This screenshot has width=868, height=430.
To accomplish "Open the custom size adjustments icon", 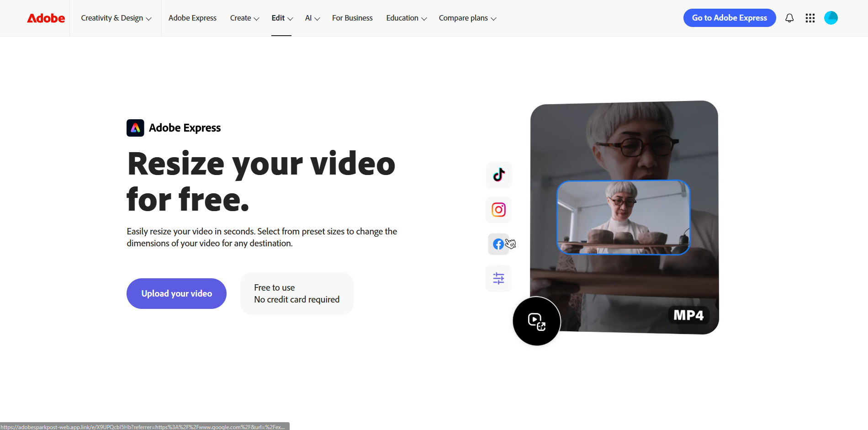I will pyautogui.click(x=498, y=278).
